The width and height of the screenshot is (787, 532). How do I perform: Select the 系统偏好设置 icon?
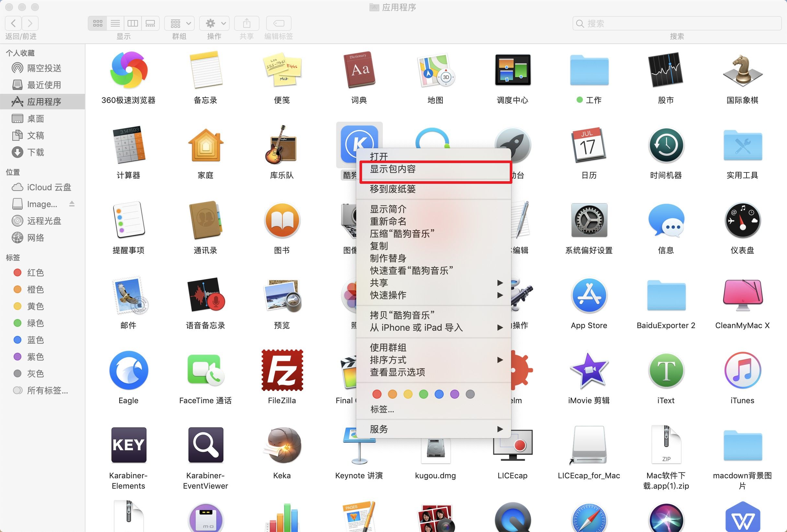point(589,220)
